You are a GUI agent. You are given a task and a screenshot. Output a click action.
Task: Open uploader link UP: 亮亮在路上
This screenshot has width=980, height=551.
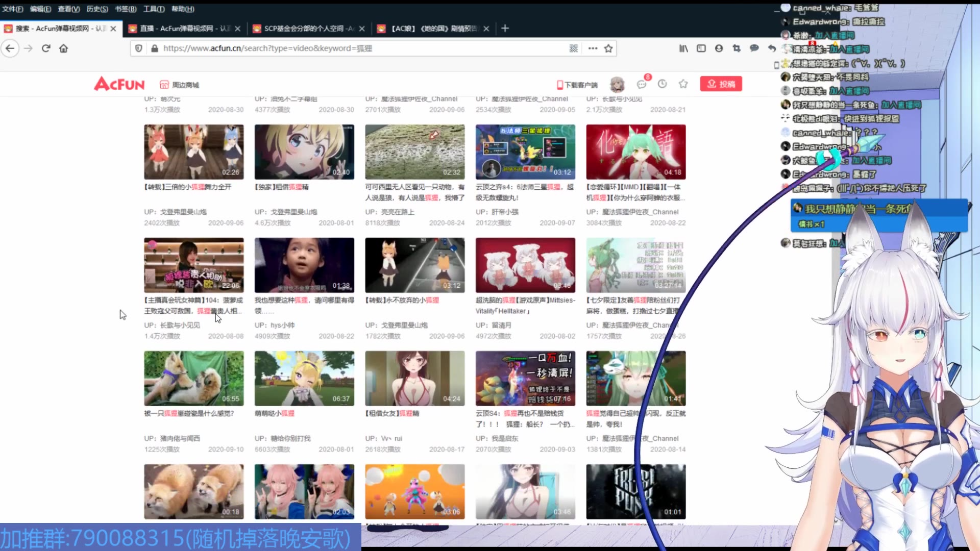pyautogui.click(x=390, y=212)
